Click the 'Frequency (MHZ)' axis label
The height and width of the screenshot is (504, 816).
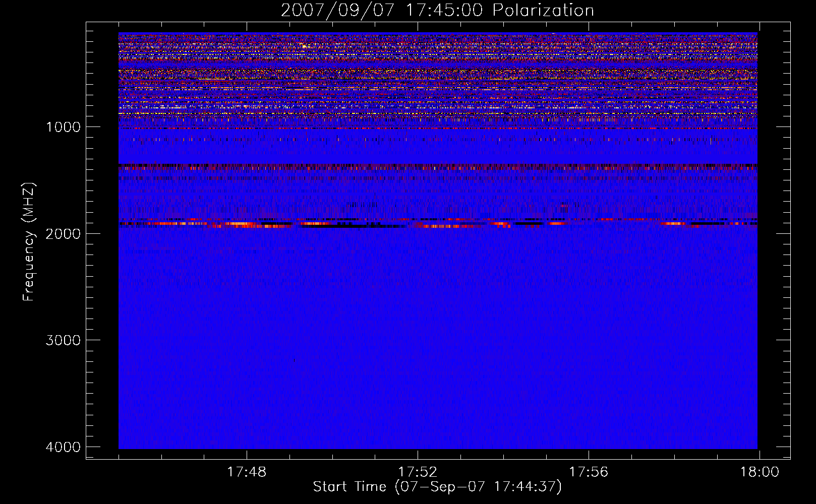click(x=29, y=242)
